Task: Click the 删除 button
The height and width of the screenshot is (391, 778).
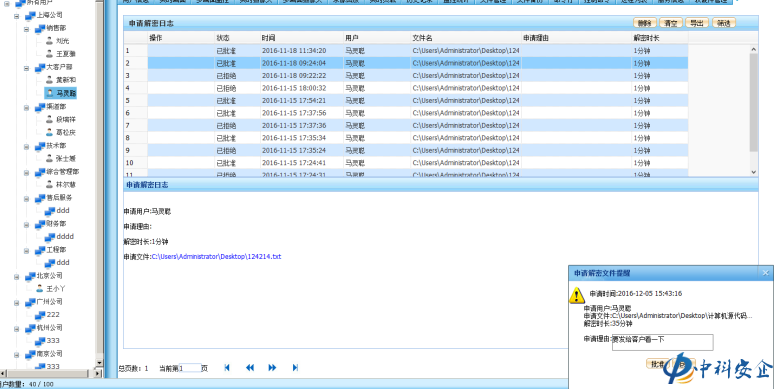Action: point(645,23)
